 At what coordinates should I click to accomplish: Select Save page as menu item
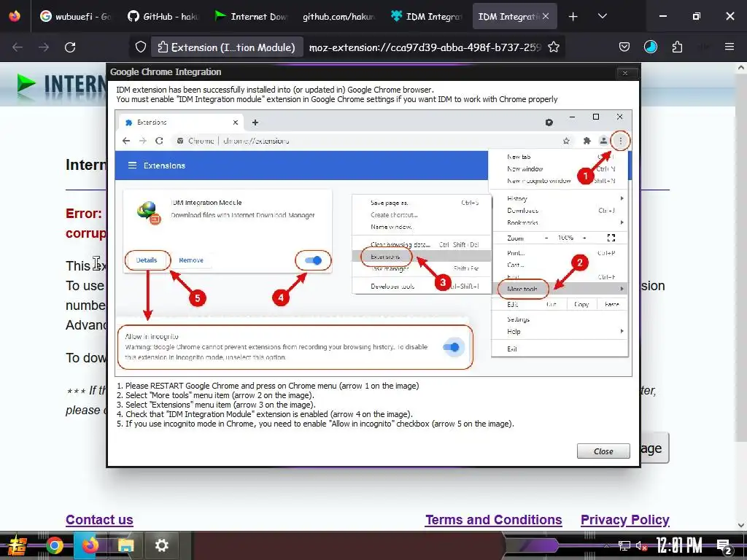click(390, 203)
